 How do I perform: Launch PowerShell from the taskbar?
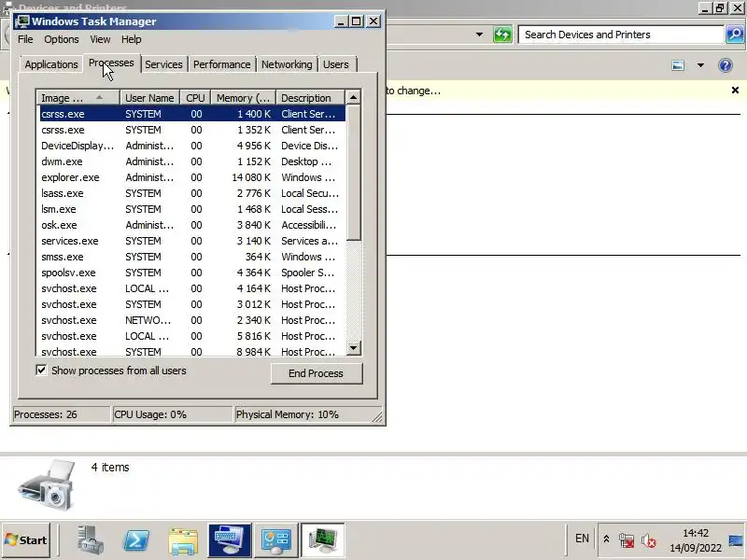pyautogui.click(x=136, y=540)
